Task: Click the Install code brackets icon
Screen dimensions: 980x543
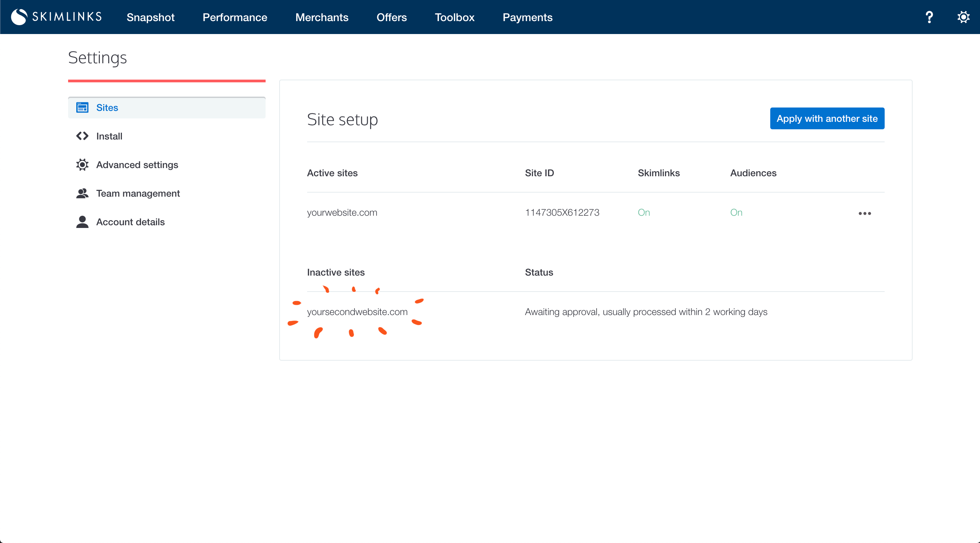Action: click(82, 136)
